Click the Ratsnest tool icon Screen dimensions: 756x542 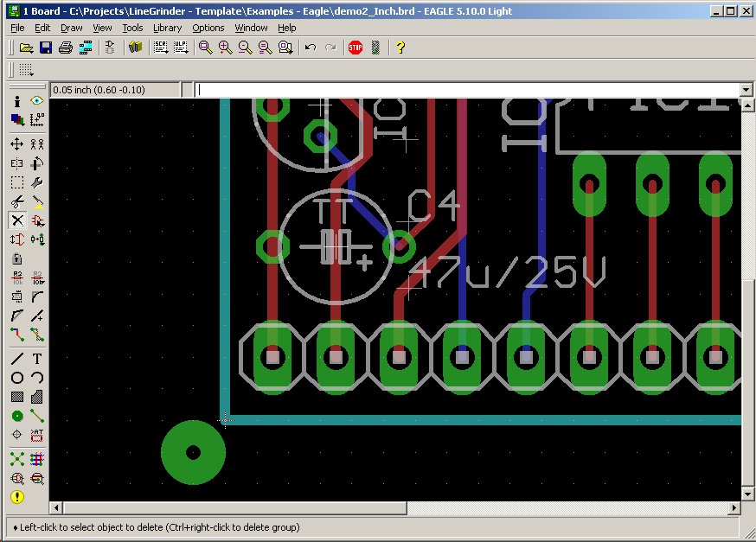(x=17, y=459)
